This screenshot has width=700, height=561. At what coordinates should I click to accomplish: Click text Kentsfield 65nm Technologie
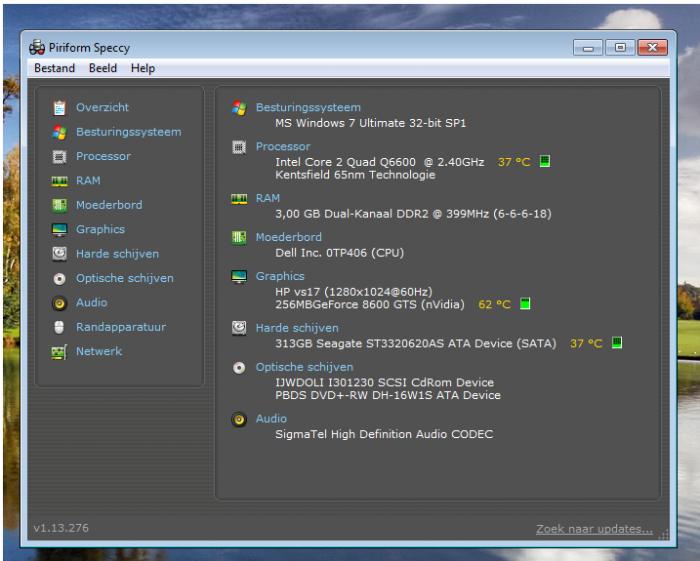pos(355,175)
